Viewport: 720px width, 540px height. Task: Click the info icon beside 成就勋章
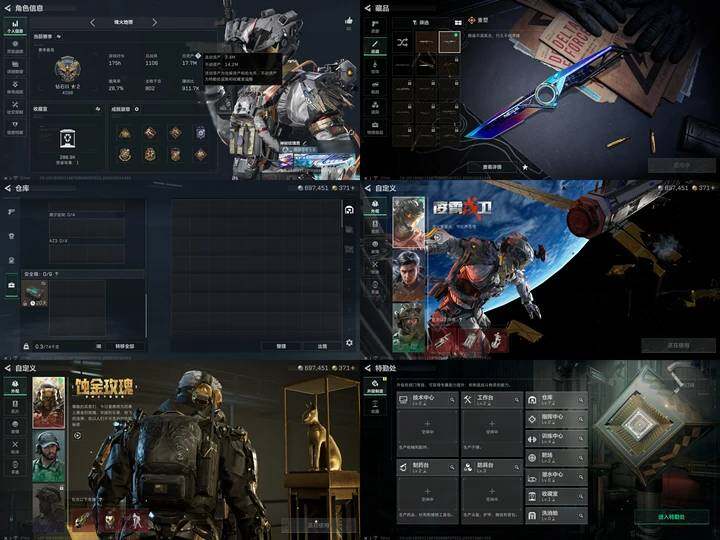coord(137,109)
